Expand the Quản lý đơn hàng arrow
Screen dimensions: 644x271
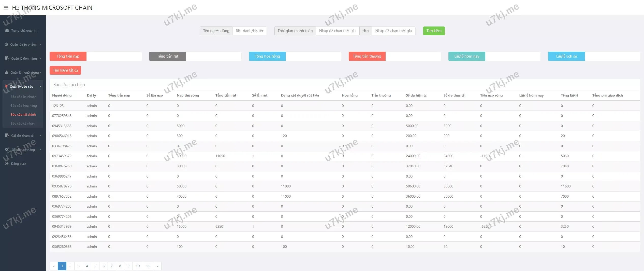[40, 58]
